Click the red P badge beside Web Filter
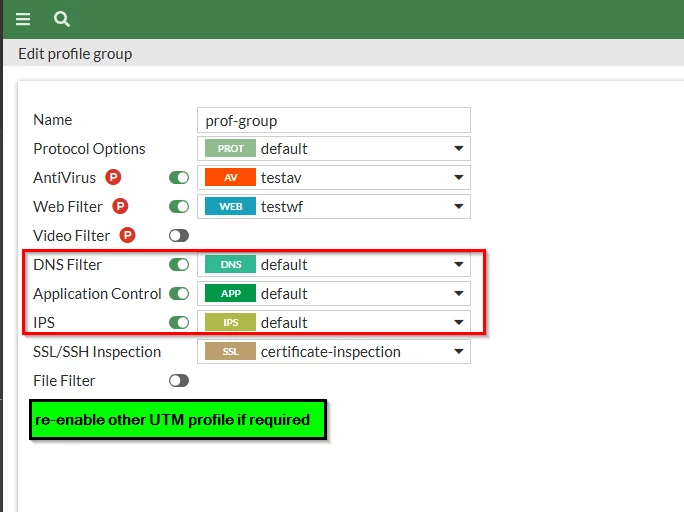This screenshot has height=512, width=684. click(120, 206)
